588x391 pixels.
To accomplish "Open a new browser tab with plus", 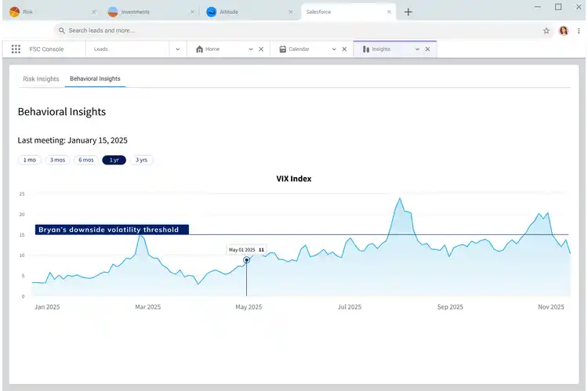I will [408, 12].
